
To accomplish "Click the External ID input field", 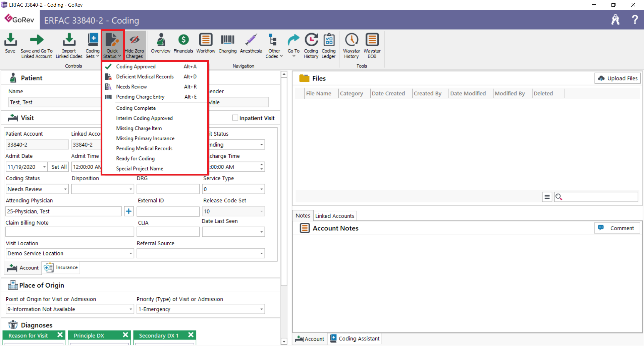I will pos(168,211).
